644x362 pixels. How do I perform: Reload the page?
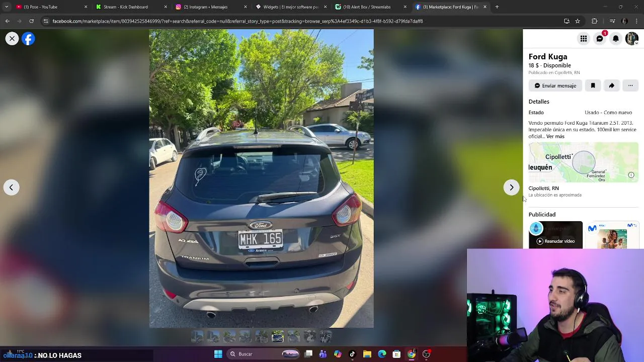(x=31, y=21)
